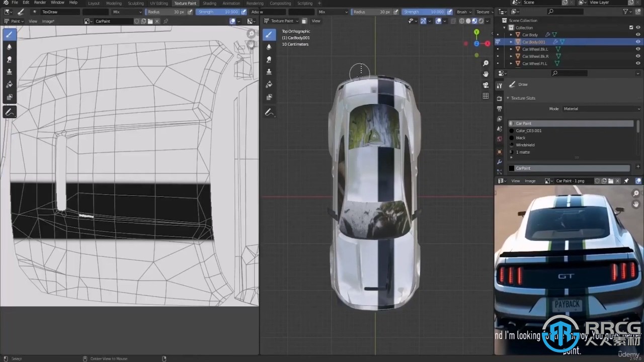Open Modifier properties tab
644x362 pixels.
[499, 162]
